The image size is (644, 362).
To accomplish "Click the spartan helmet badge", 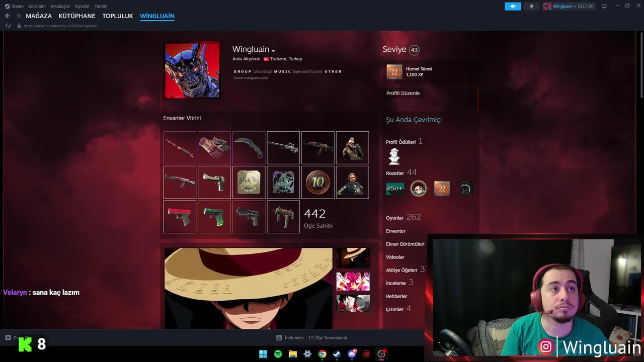I will tap(465, 189).
